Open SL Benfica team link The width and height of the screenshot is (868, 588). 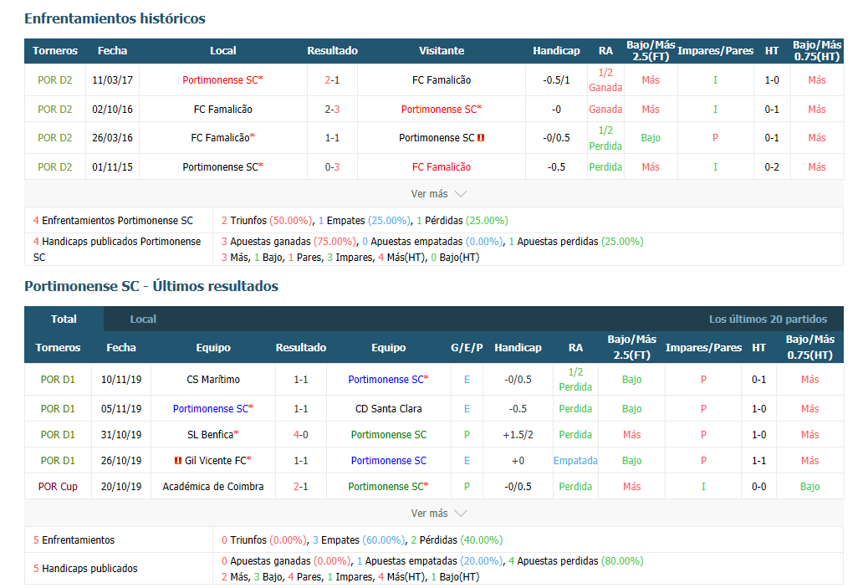[212, 435]
